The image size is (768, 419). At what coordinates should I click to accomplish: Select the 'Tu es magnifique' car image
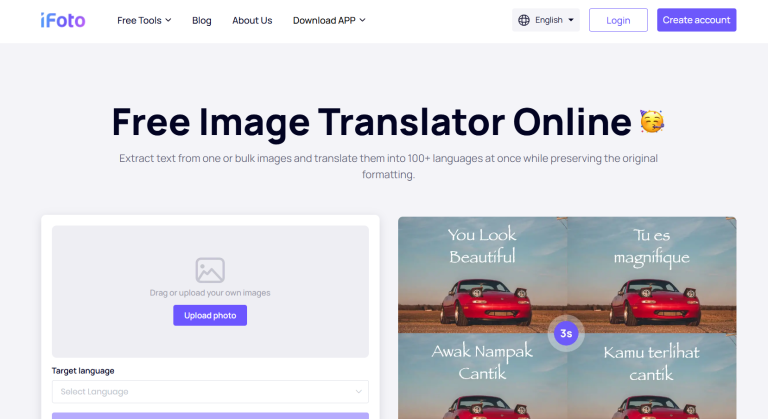tap(652, 275)
